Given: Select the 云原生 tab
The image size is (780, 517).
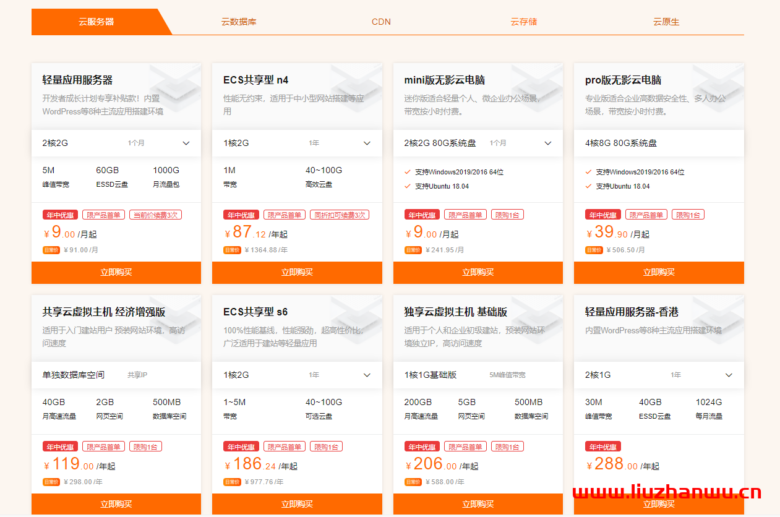Looking at the screenshot, I should coord(666,21).
